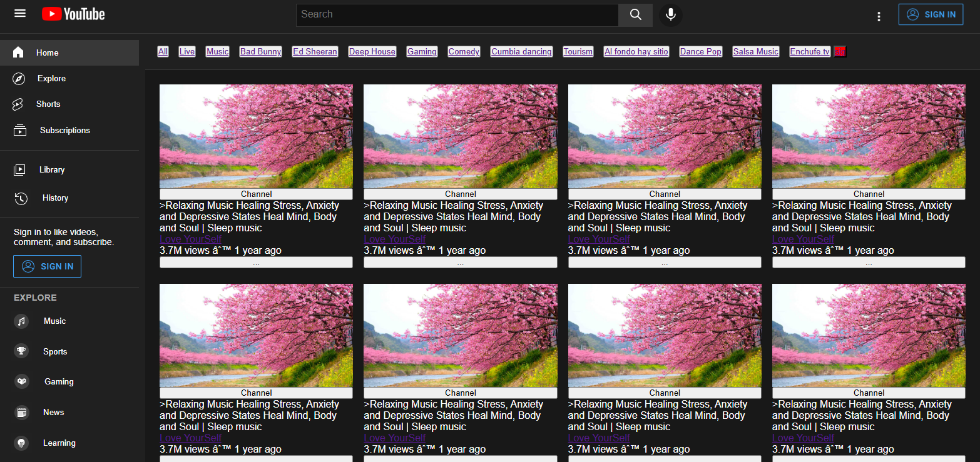Filter videos by Bad Bunny chip
Image resolution: width=980 pixels, height=462 pixels.
[261, 52]
